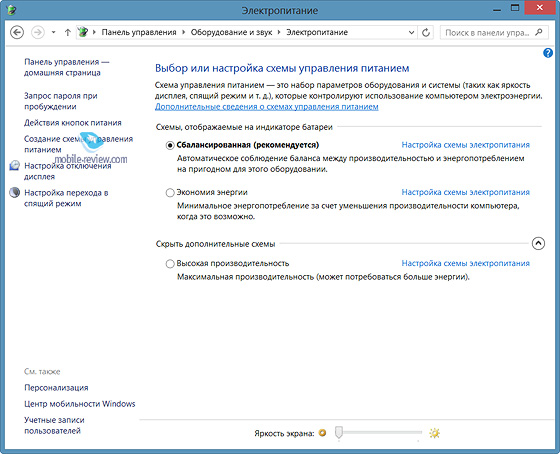Screen dimensions: 560x454
Task: Click the magnifier search icon
Action: tap(539, 33)
